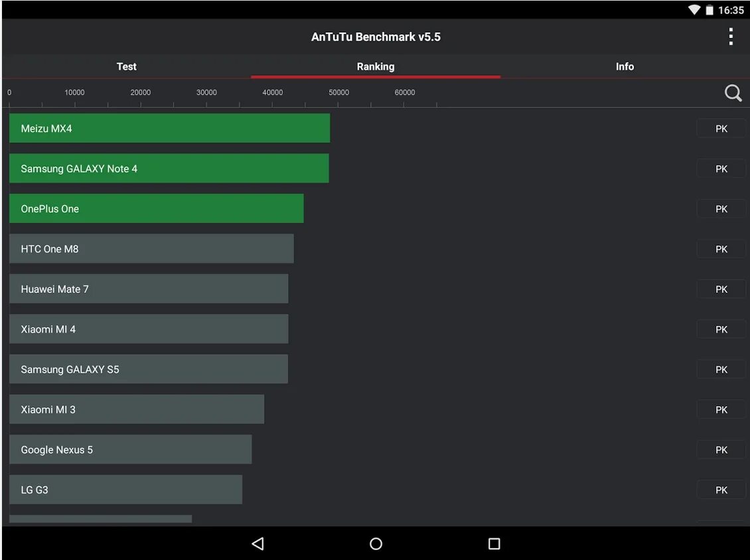Select the HTC One M8 bar
The width and height of the screenshot is (750, 560).
151,249
